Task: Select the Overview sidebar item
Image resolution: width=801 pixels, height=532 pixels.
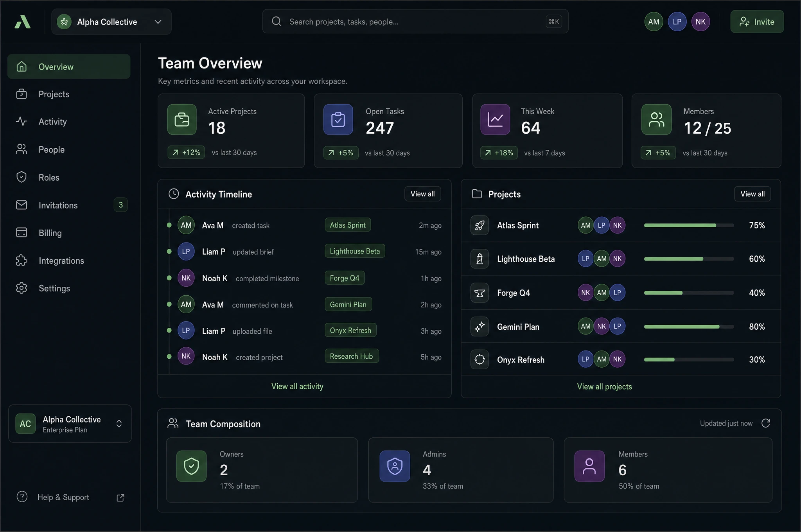Action: click(x=69, y=66)
